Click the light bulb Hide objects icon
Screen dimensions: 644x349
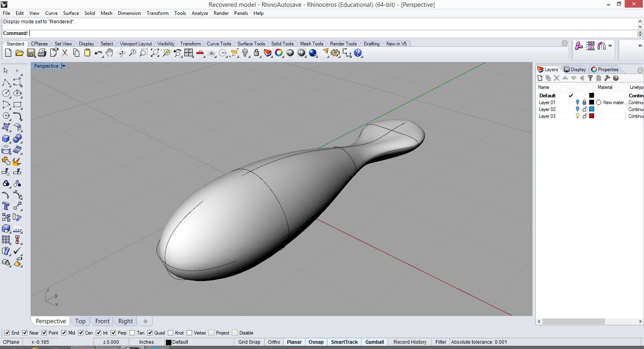(x=245, y=53)
